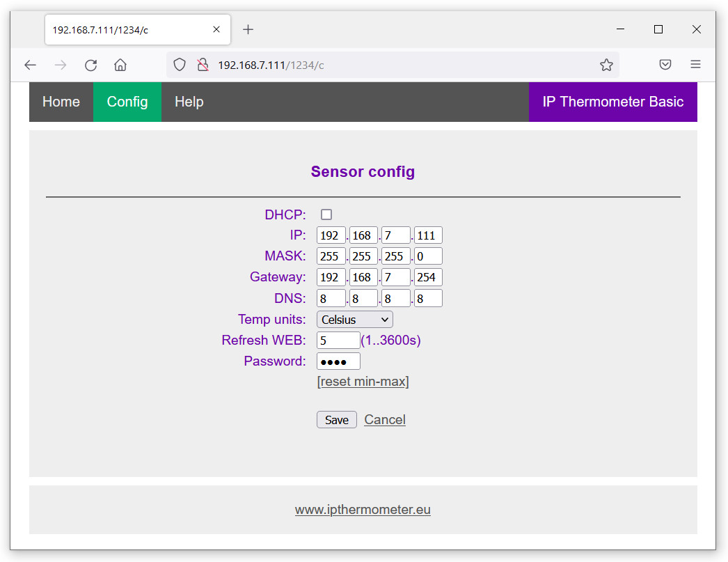The width and height of the screenshot is (728, 562).
Task: Click IP last octet field 111
Action: coord(428,235)
